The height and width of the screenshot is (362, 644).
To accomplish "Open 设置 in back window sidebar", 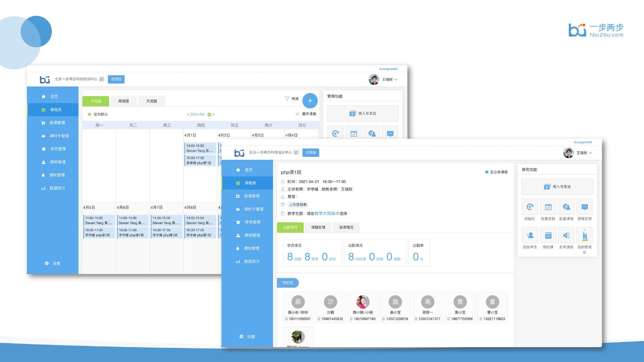I will coord(53,263).
